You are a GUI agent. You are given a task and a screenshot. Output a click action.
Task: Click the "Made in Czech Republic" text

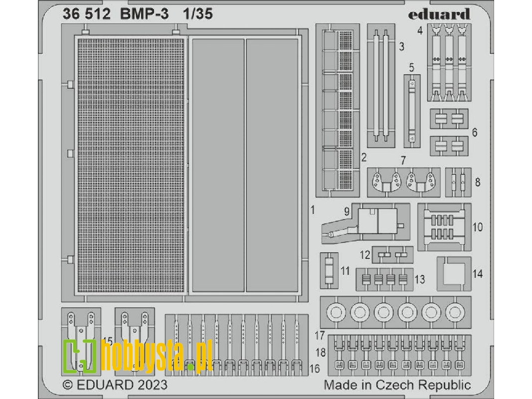click(397, 385)
